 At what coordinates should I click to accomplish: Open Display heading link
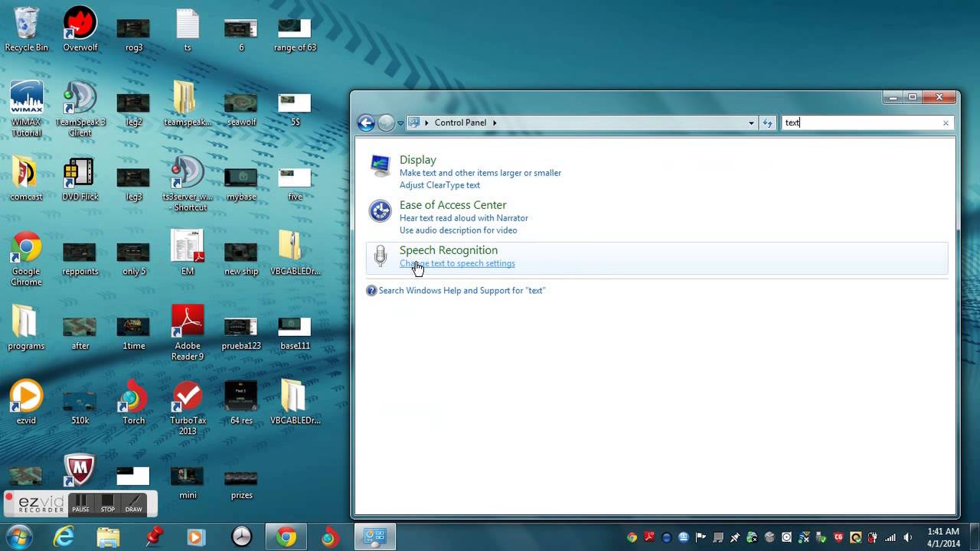point(418,160)
